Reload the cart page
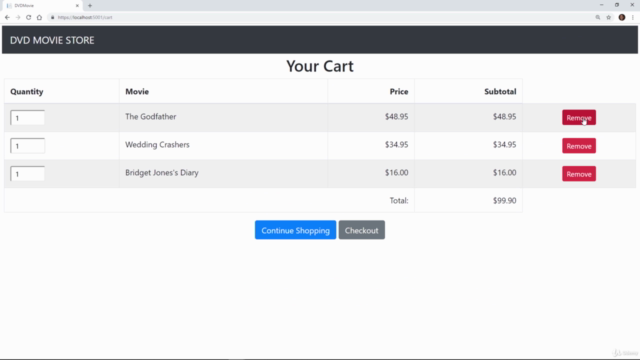Screen dimensions: 640x360 (x=29, y=18)
